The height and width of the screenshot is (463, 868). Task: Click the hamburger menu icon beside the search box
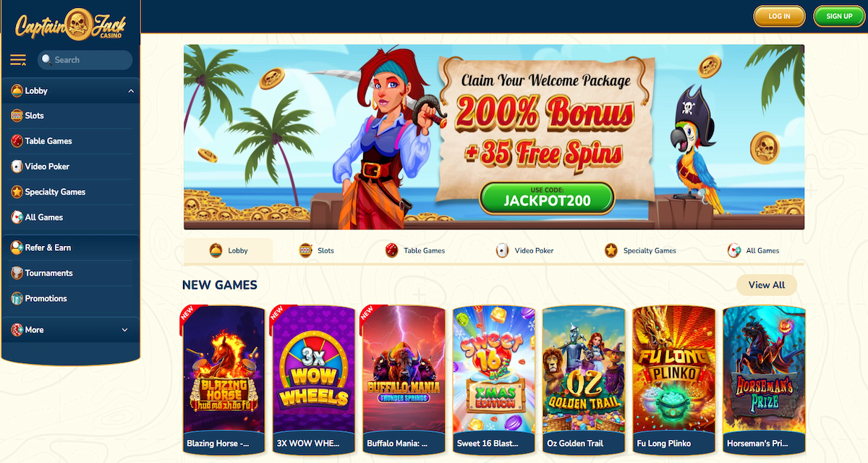click(18, 60)
